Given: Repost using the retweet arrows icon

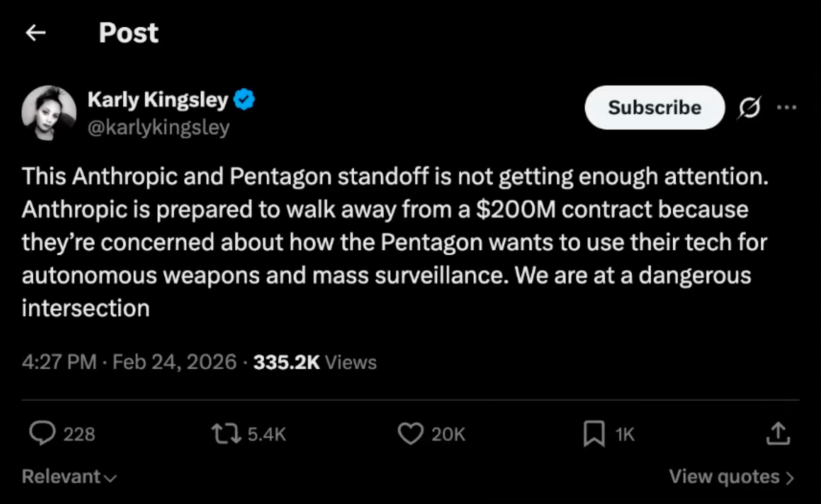Looking at the screenshot, I should (226, 433).
